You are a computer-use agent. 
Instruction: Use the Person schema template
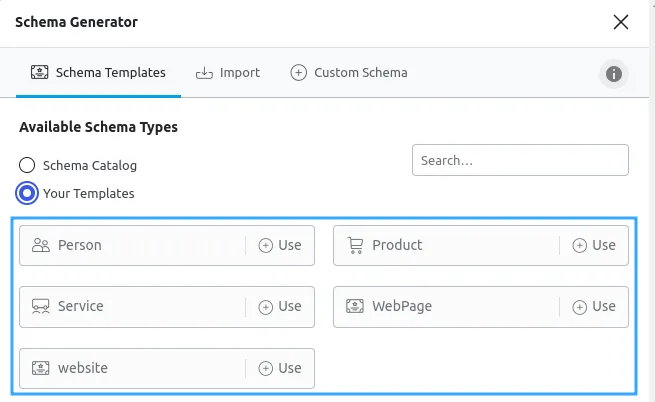[x=280, y=245]
